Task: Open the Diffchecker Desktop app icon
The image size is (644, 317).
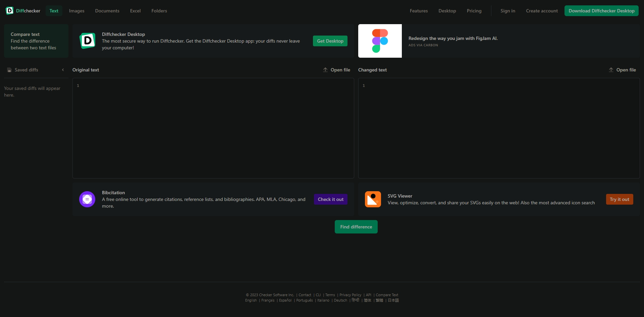Action: (x=87, y=41)
